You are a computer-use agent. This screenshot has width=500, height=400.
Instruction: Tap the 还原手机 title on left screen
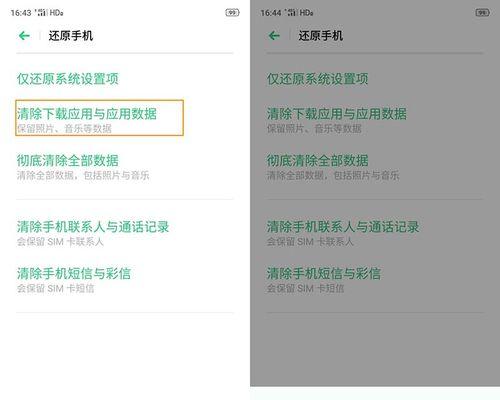pyautogui.click(x=71, y=36)
